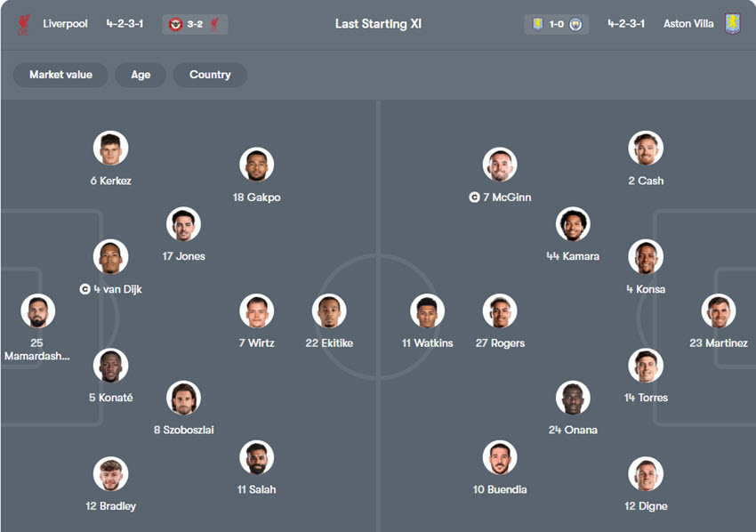Click the Aston Villa club crest icon

click(x=732, y=24)
